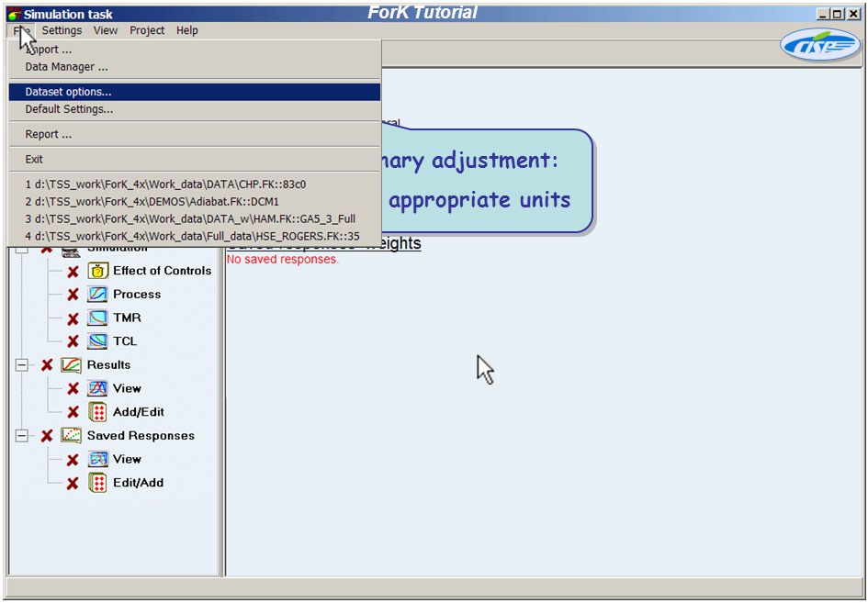Click the Results chart icon
868x603 pixels.
click(x=72, y=365)
